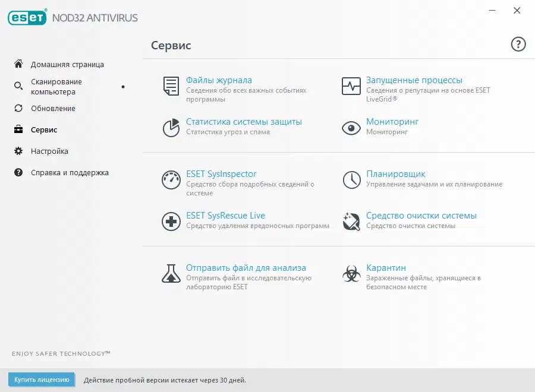Click the Купить лицензию button

(x=41, y=380)
